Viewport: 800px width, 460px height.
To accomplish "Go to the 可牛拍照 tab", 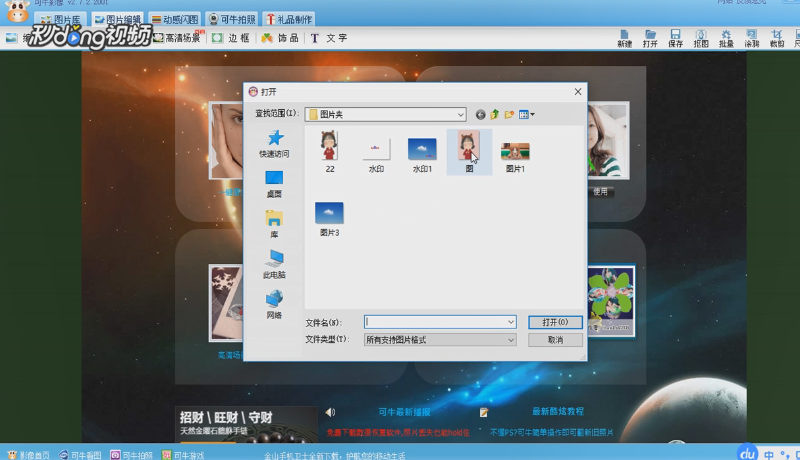I will [x=232, y=19].
